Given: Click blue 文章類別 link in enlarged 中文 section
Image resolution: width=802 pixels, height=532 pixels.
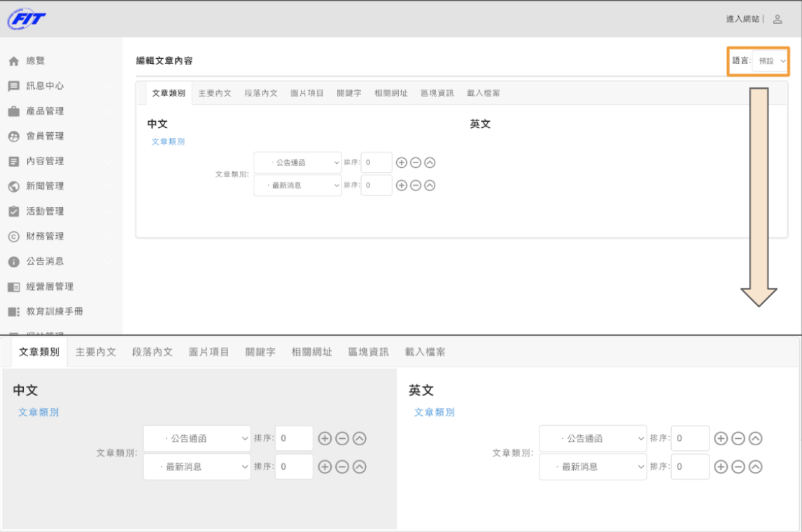Looking at the screenshot, I should [x=38, y=412].
